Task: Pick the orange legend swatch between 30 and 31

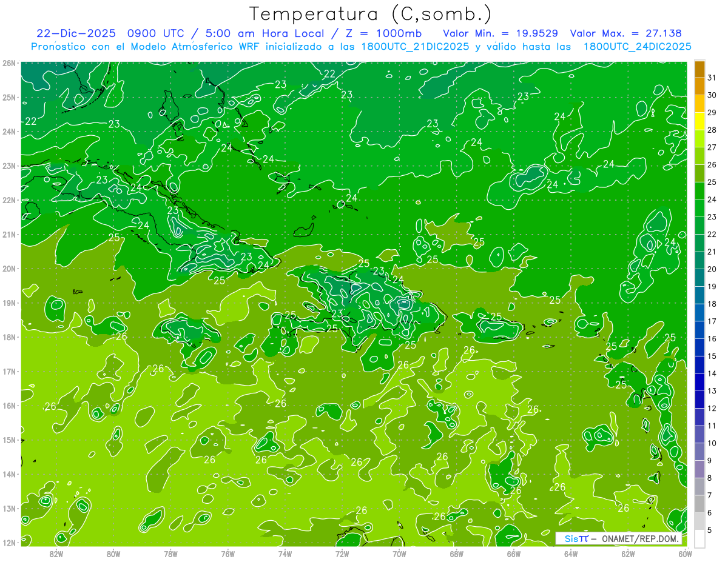Action: click(x=699, y=87)
